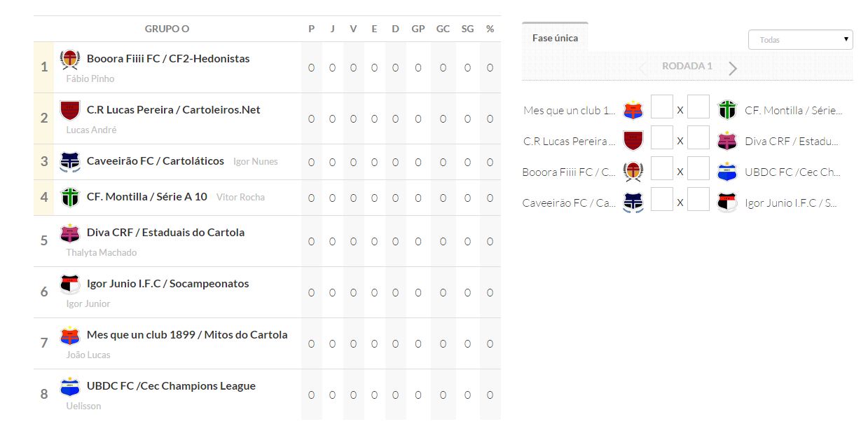Click the UBDC FC crest in standings
The image size is (868, 424).
pos(70,386)
